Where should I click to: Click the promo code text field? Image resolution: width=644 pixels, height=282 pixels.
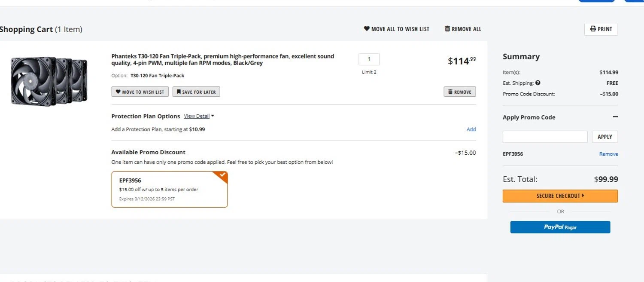[545, 137]
